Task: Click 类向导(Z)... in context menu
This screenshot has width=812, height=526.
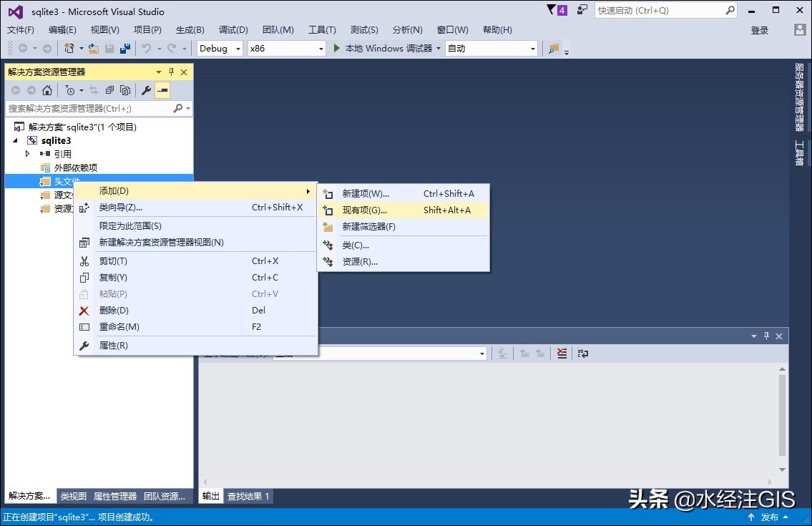Action: pos(196,208)
